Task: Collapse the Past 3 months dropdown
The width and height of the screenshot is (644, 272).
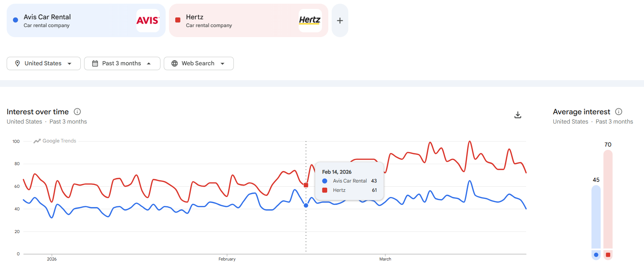Action: [x=149, y=63]
